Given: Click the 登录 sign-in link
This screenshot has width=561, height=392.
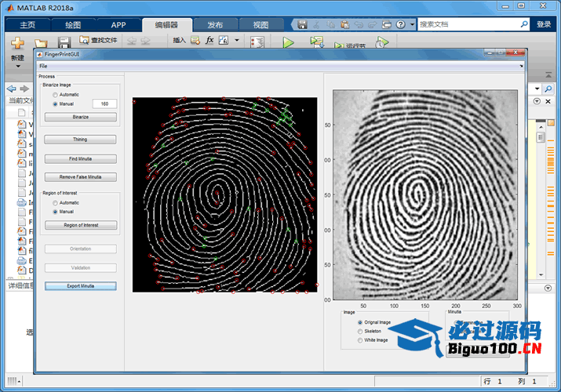Looking at the screenshot, I should pyautogui.click(x=544, y=24).
